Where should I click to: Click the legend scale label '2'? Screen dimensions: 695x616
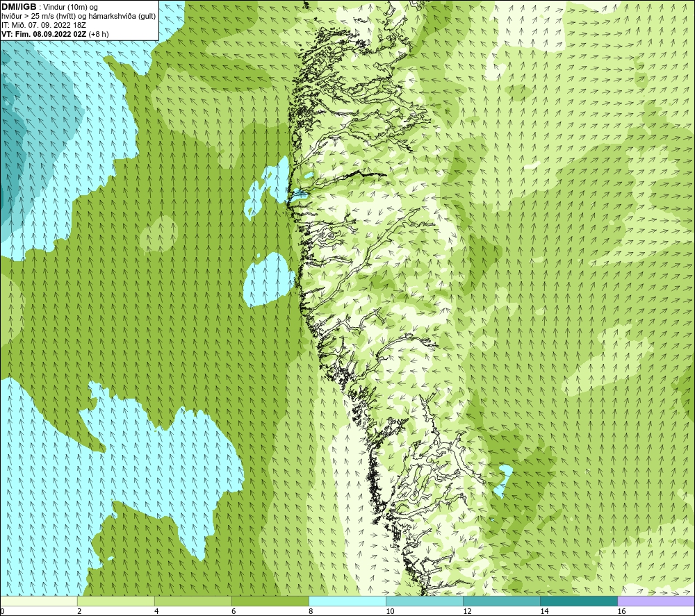(x=79, y=612)
